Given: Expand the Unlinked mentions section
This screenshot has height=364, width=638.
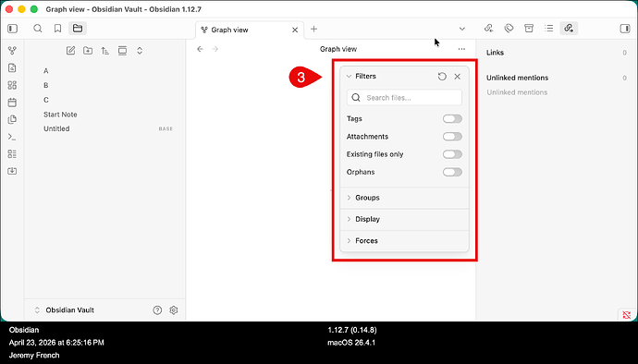Looking at the screenshot, I should pyautogui.click(x=517, y=78).
